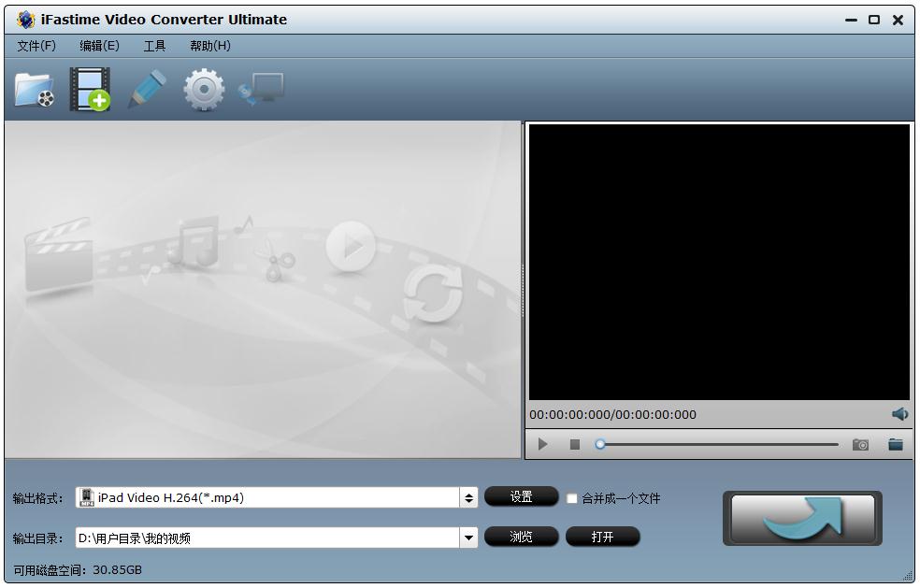Open the 文件(F) menu
Viewport: 920px width, 588px height.
point(36,46)
